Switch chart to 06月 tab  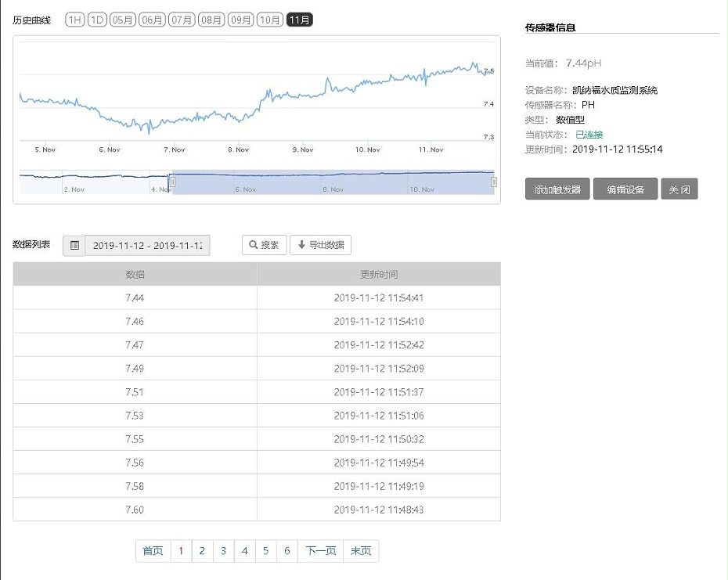[x=152, y=20]
